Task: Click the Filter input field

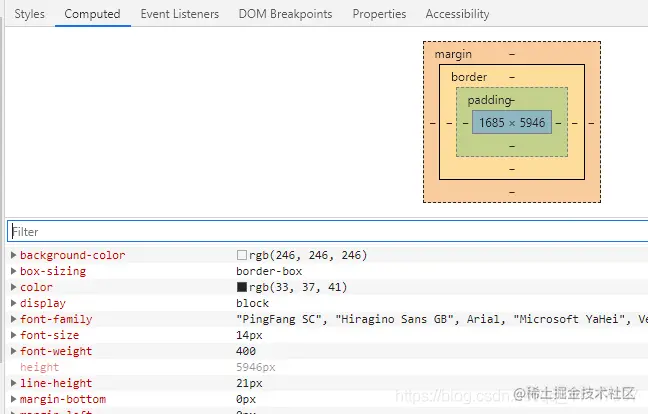Action: [328, 231]
